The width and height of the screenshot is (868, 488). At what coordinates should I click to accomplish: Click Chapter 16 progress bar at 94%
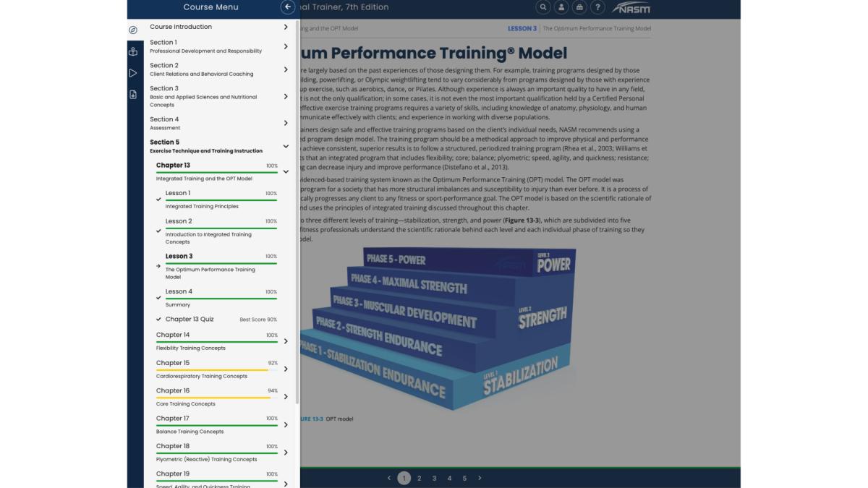point(216,398)
